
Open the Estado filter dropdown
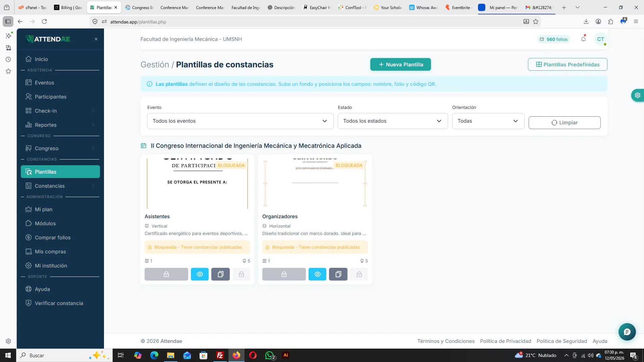[393, 121]
